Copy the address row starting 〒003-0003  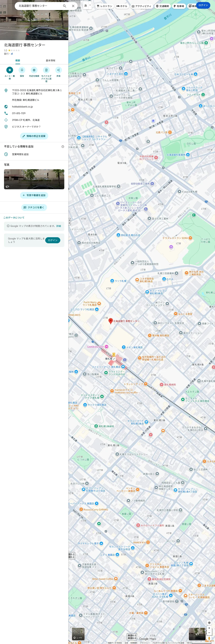pyautogui.click(x=34, y=92)
